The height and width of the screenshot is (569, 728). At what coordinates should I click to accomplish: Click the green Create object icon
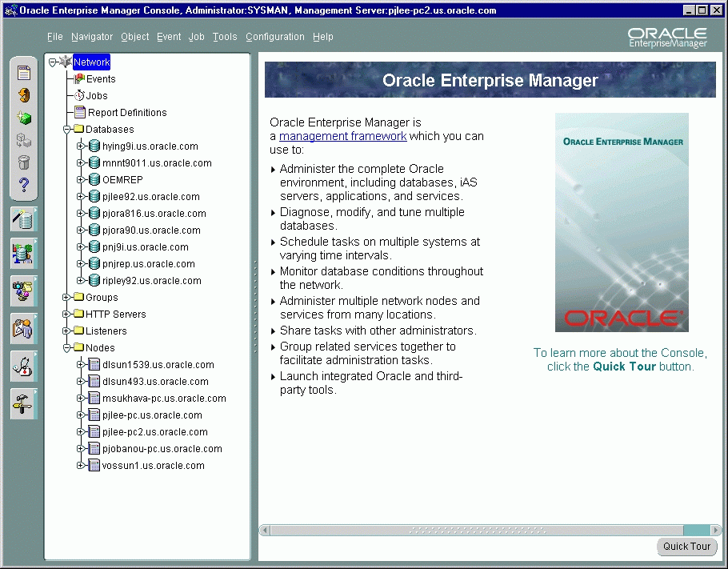[x=24, y=118]
